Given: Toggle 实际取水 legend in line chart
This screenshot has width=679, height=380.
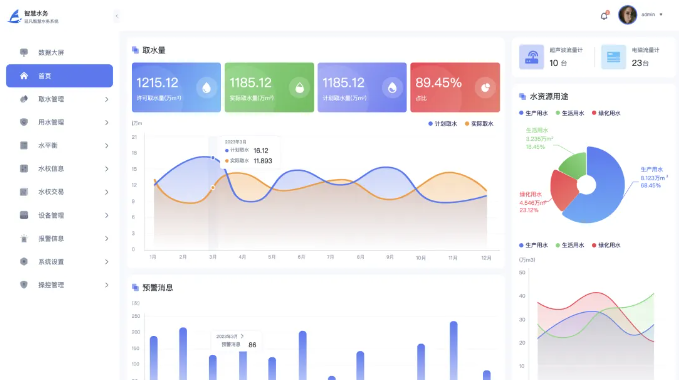Looking at the screenshot, I should tap(479, 124).
